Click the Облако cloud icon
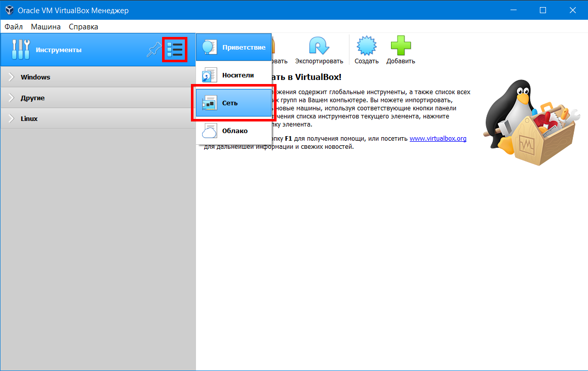This screenshot has height=371, width=588. [x=209, y=131]
